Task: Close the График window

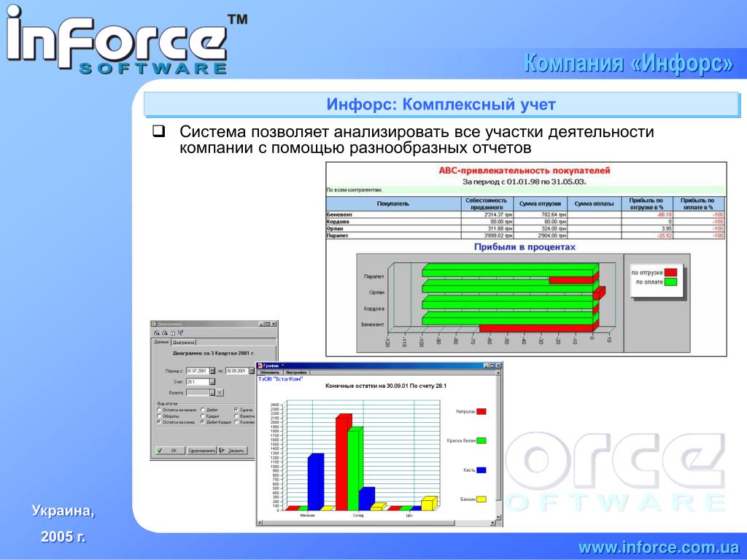Action: tap(498, 365)
